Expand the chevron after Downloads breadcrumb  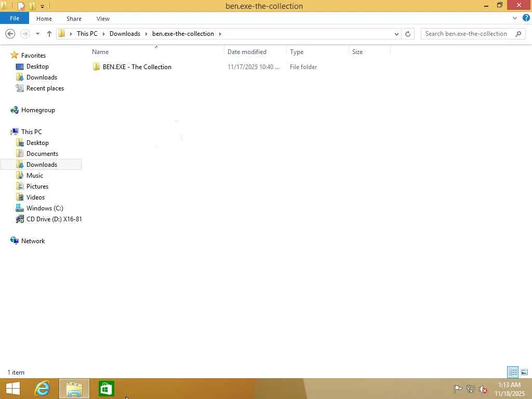pos(146,34)
